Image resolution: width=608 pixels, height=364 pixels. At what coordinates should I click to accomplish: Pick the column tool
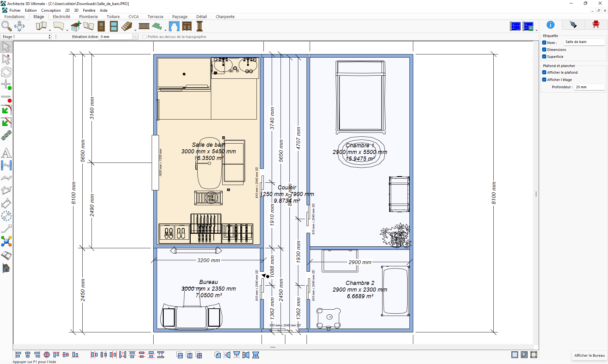point(199,26)
